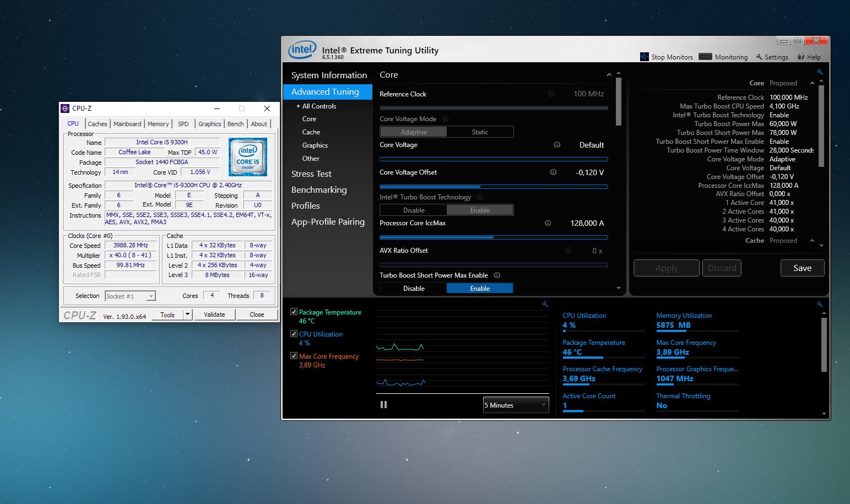Image resolution: width=850 pixels, height=504 pixels.
Task: Open Settings wrench in XTU header
Action: click(x=759, y=57)
